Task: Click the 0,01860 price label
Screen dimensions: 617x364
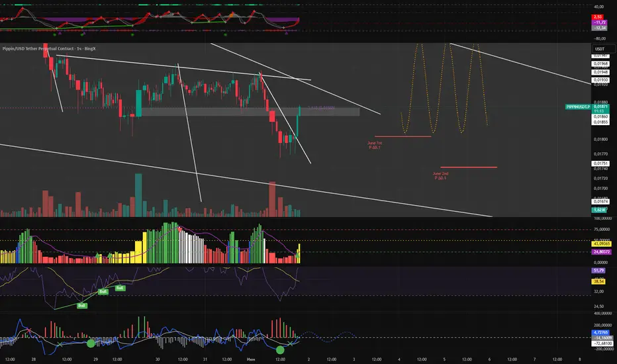Action: coord(600,117)
